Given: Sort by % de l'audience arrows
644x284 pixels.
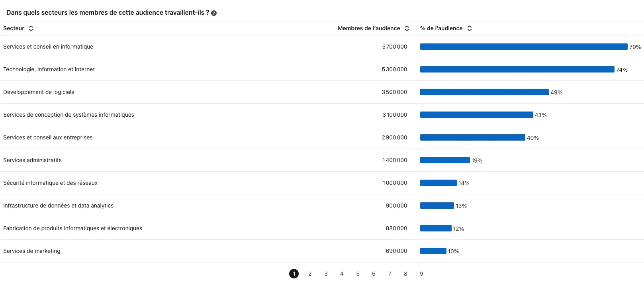Looking at the screenshot, I should click(470, 28).
